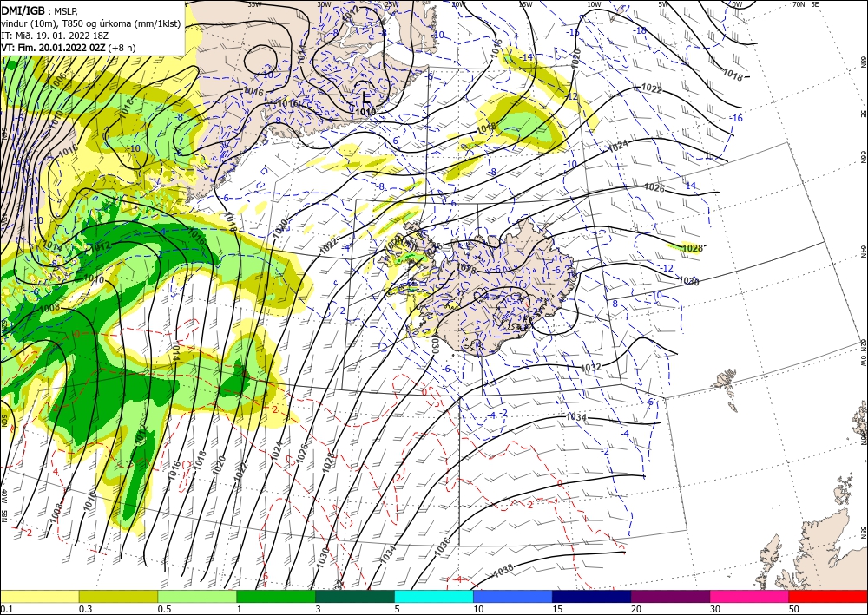The height and width of the screenshot is (615, 868).
Task: Click the 1038 isobar label
Action: pyautogui.click(x=503, y=571)
